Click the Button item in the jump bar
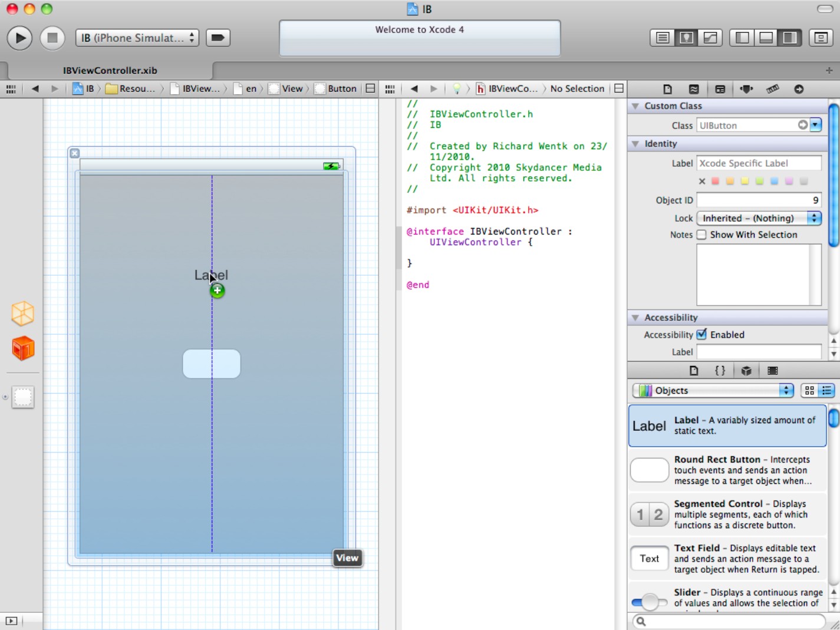The width and height of the screenshot is (840, 630). pyautogui.click(x=336, y=89)
